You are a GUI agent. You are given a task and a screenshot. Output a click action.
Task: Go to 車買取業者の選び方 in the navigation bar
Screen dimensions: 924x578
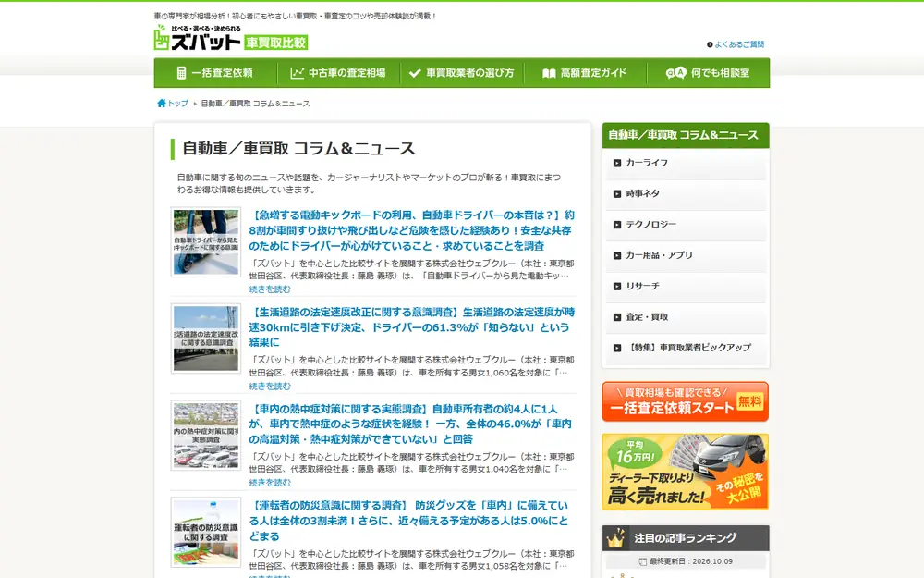pos(462,73)
